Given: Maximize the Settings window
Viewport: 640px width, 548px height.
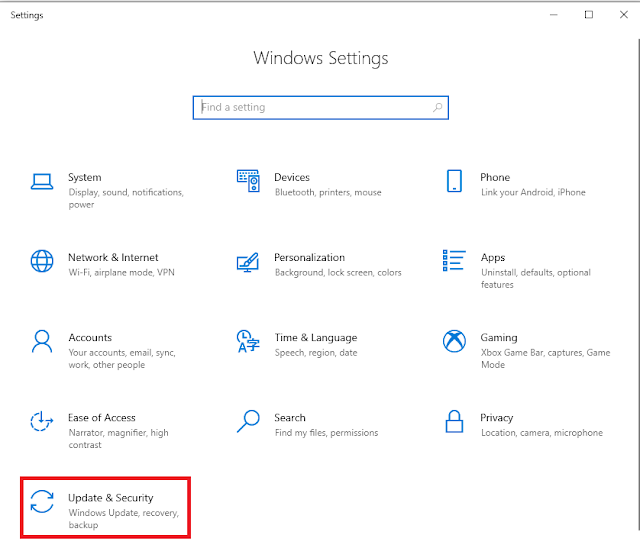Looking at the screenshot, I should (589, 15).
